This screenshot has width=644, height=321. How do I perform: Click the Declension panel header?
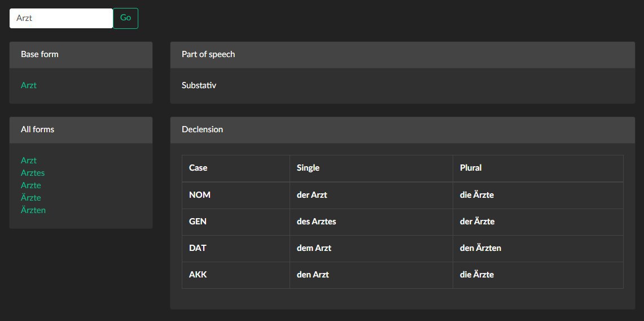pyautogui.click(x=402, y=130)
